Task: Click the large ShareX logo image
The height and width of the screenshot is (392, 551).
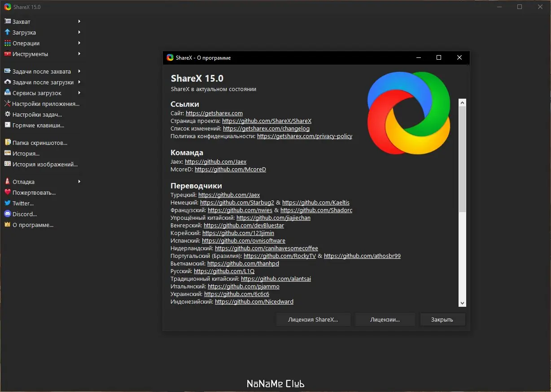Action: point(409,113)
